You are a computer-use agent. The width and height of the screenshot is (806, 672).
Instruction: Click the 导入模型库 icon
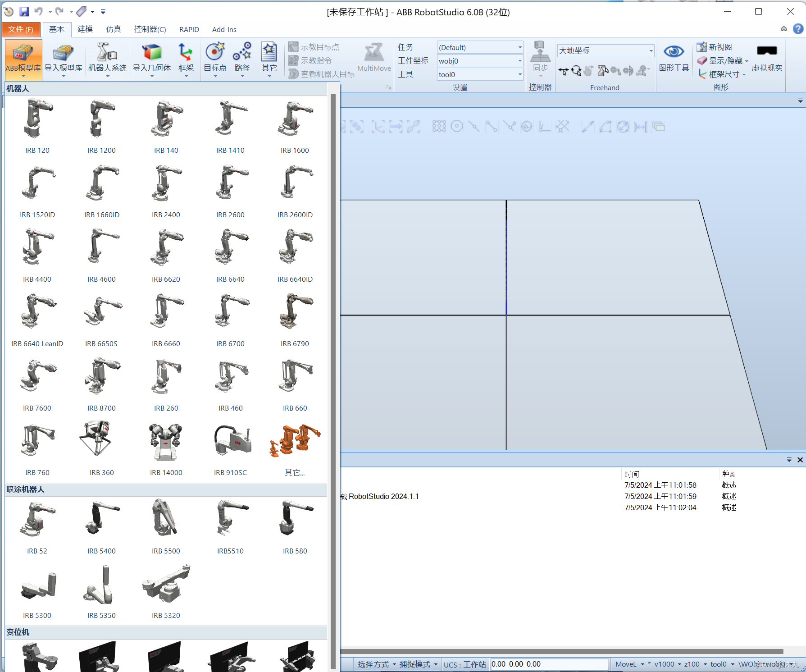click(63, 59)
